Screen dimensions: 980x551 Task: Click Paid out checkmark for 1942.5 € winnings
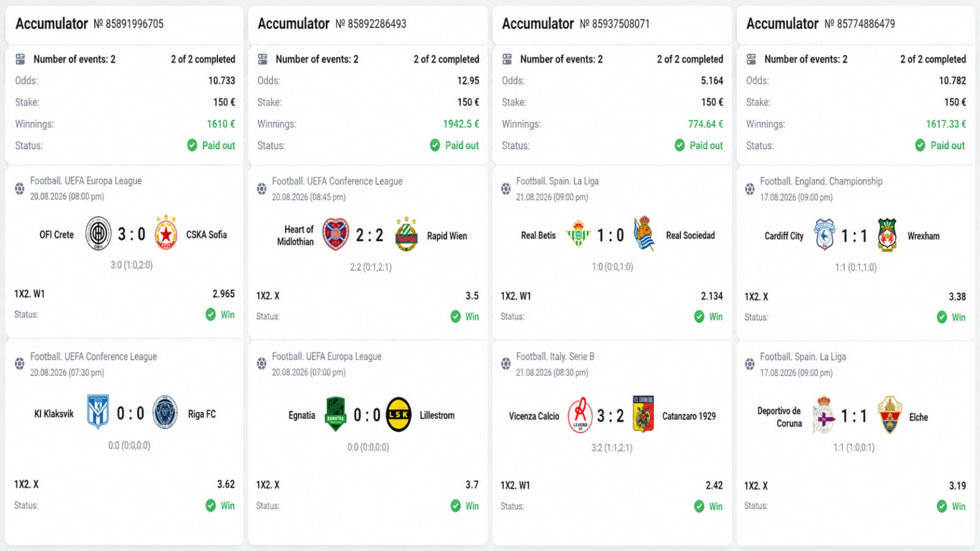click(435, 145)
